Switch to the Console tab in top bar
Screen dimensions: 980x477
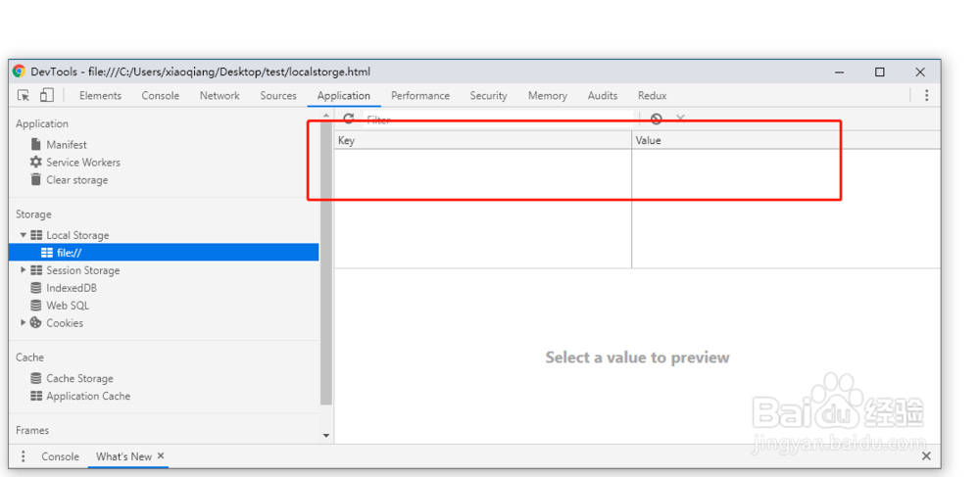[x=161, y=96]
